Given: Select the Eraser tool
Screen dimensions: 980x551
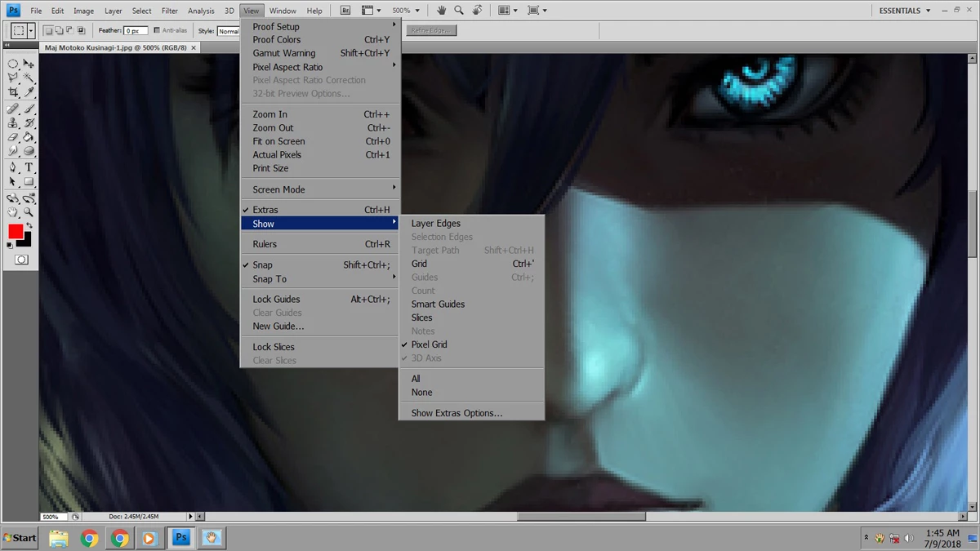Looking at the screenshot, I should pos(13,136).
